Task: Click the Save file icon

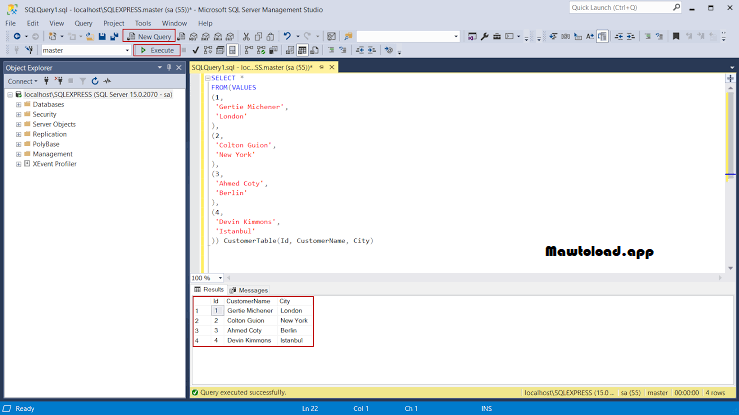Action: coord(102,36)
